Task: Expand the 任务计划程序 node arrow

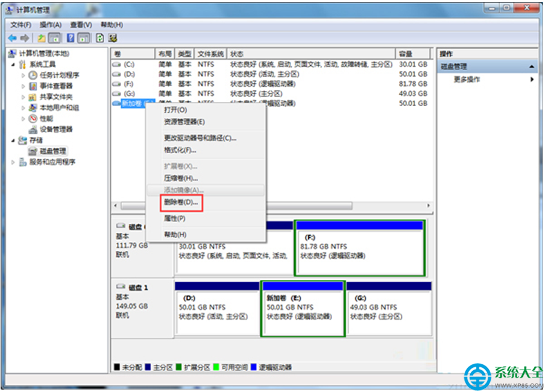Action: (24, 75)
